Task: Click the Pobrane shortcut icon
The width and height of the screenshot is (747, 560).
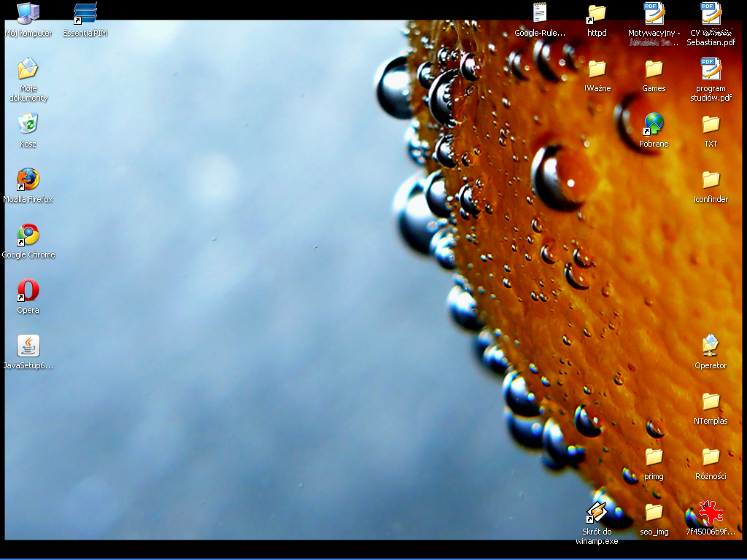Action: [654, 124]
